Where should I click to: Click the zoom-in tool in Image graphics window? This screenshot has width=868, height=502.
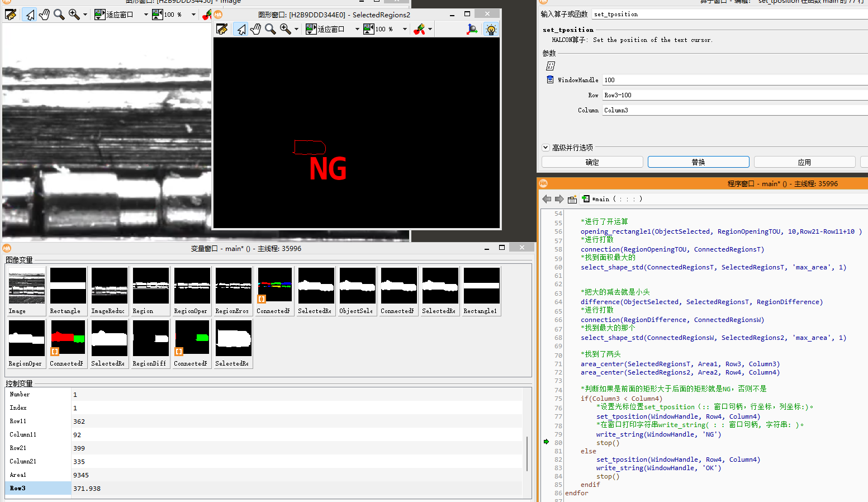(74, 15)
